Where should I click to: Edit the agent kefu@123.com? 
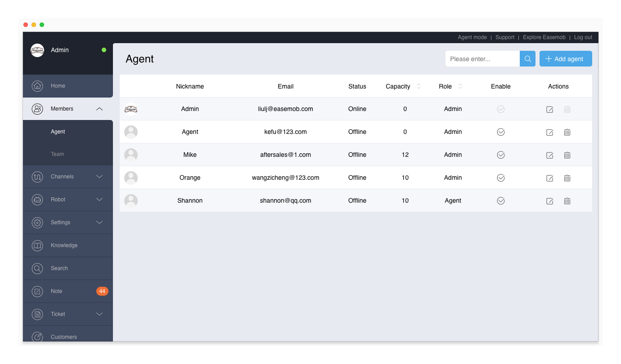coord(549,132)
